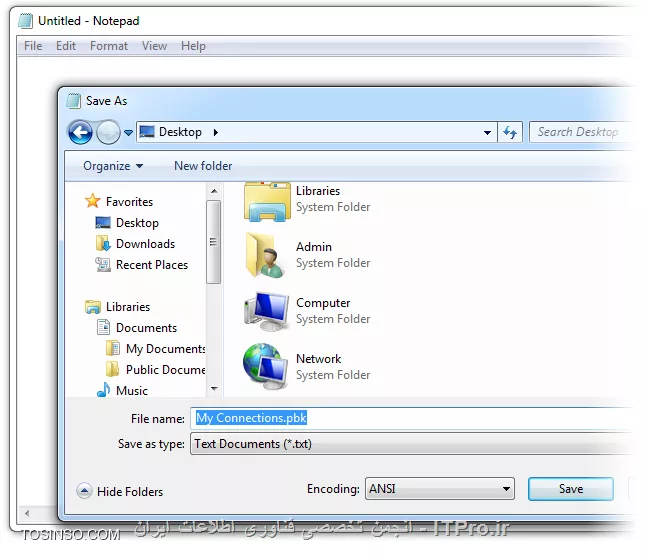Open the Organize dropdown menu

click(113, 166)
